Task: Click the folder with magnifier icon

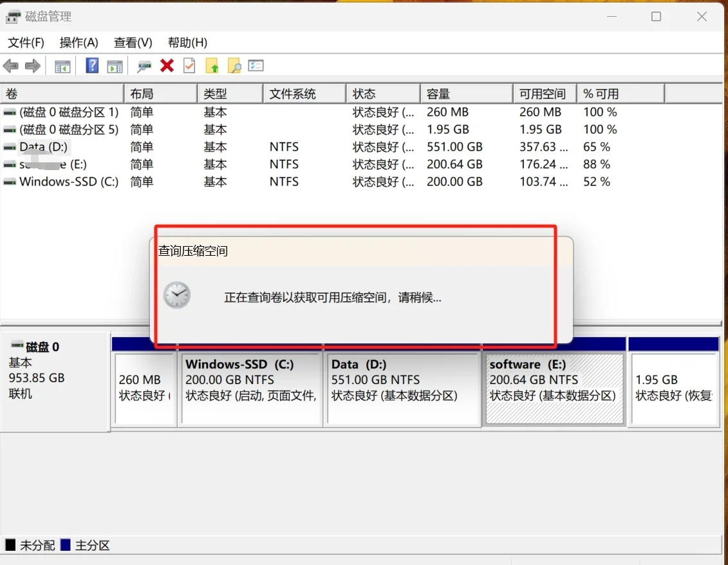Action: (x=234, y=66)
